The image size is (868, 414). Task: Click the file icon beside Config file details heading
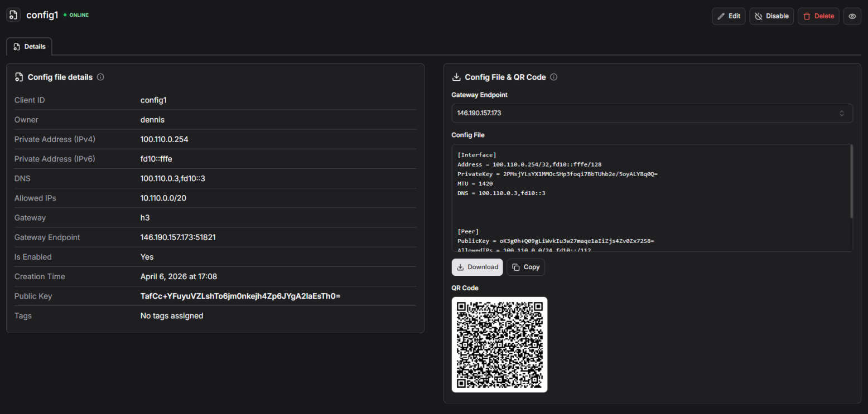(x=18, y=77)
